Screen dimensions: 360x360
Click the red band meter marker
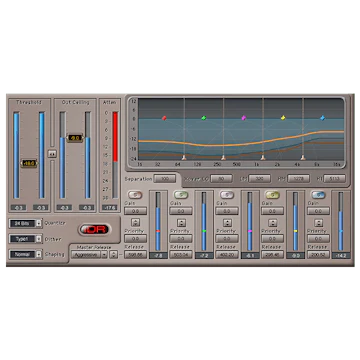pyautogui.click(x=158, y=231)
